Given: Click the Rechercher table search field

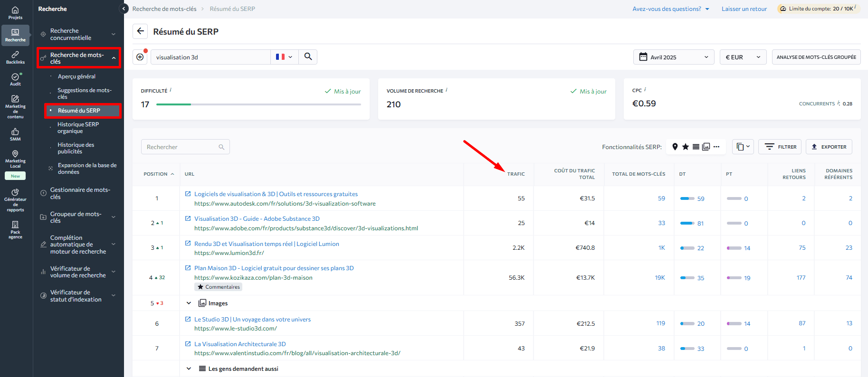Looking at the screenshot, I should point(185,147).
